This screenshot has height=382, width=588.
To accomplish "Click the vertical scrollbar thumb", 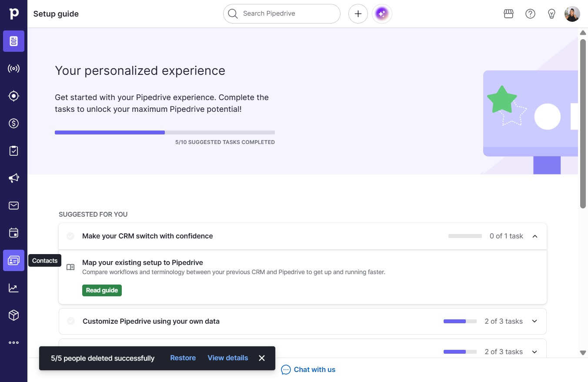I will click(x=583, y=124).
